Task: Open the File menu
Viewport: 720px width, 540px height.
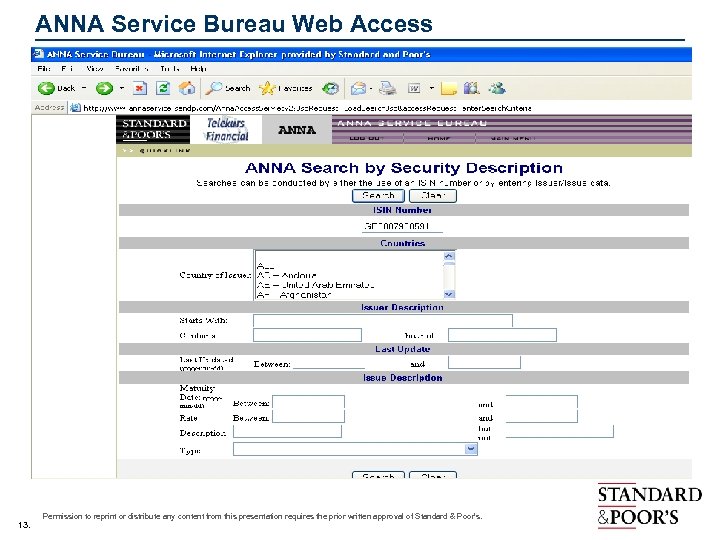Action: [x=44, y=68]
